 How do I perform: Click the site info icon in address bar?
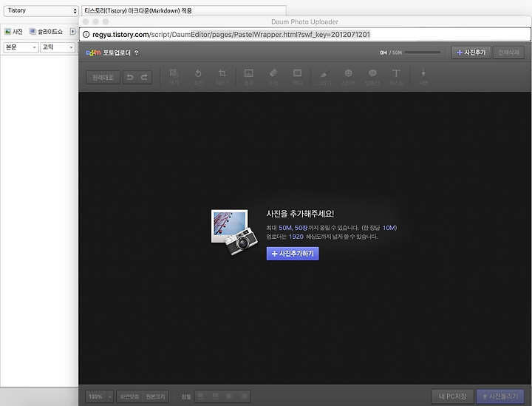[x=86, y=35]
